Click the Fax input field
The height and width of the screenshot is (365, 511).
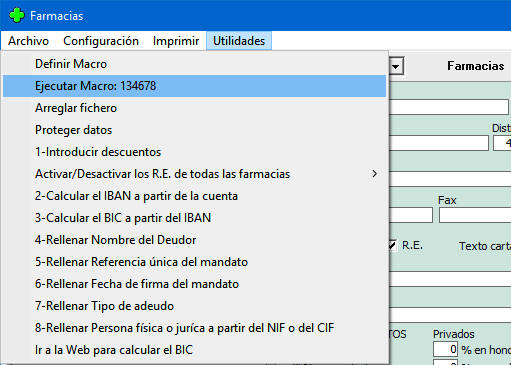[x=475, y=215]
